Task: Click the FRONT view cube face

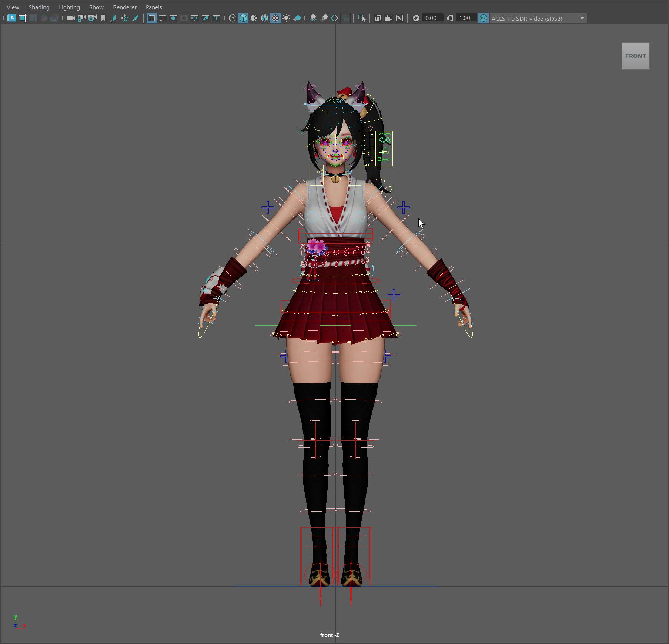Action: (635, 56)
